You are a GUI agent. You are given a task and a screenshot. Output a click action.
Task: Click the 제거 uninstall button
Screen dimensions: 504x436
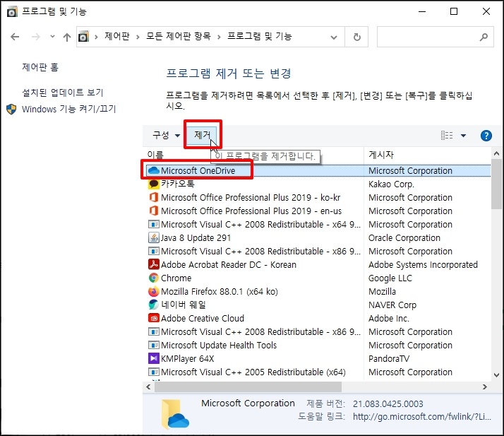(x=202, y=135)
